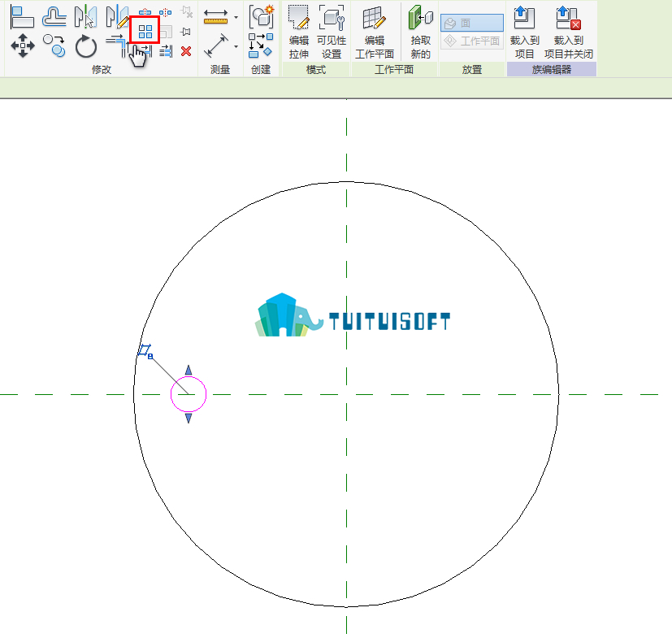Click the 测量 panel label
This screenshot has height=638, width=672.
(x=220, y=69)
